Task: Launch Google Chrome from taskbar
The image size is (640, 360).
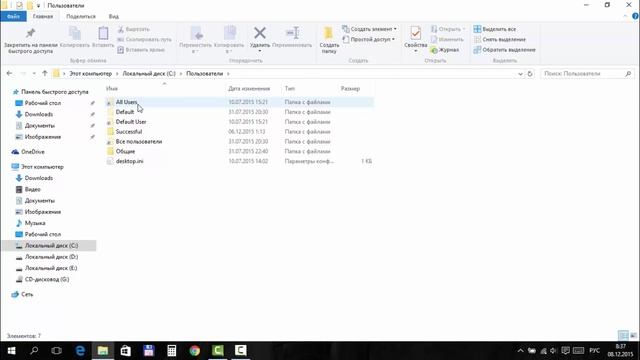Action: (x=195, y=351)
